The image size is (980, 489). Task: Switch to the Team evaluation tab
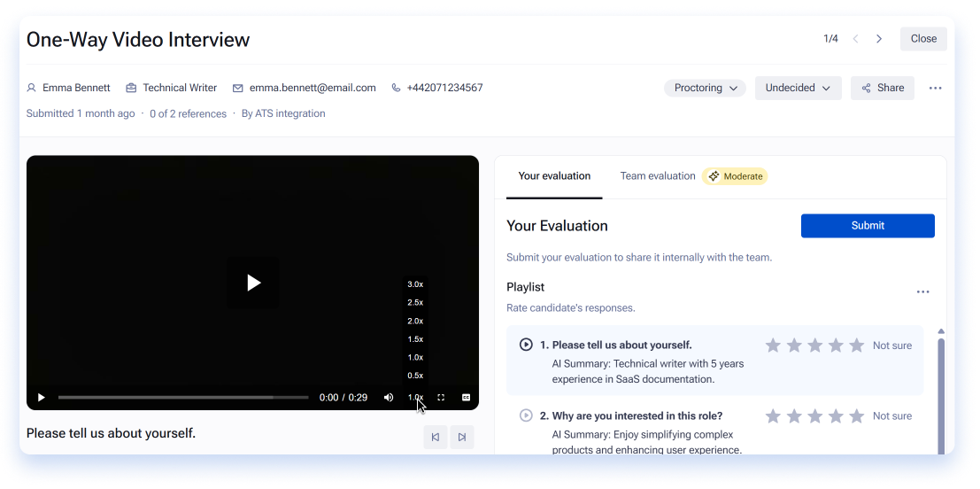coord(658,176)
